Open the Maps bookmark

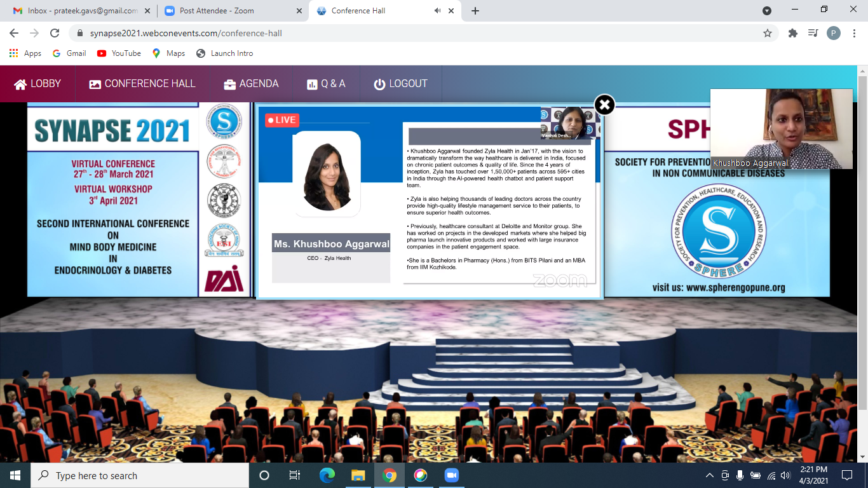[168, 53]
